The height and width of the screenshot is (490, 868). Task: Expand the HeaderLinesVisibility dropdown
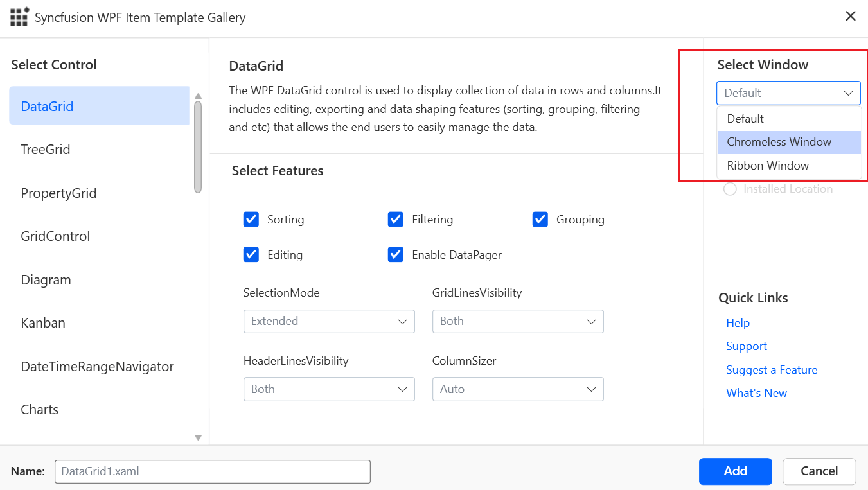[329, 389]
